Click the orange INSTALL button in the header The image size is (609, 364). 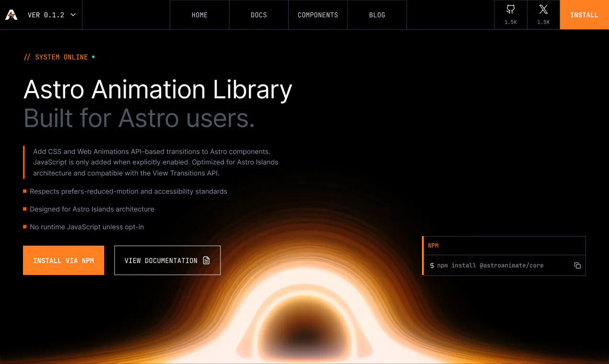pyautogui.click(x=584, y=15)
